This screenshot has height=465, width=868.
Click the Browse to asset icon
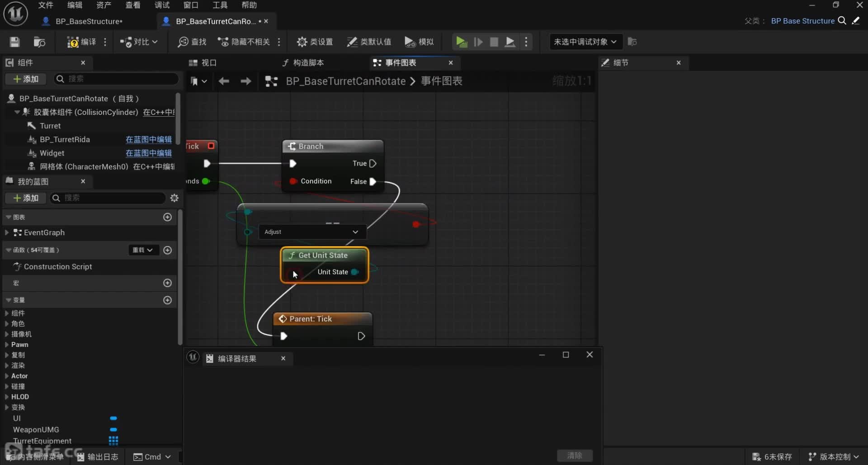pos(39,42)
